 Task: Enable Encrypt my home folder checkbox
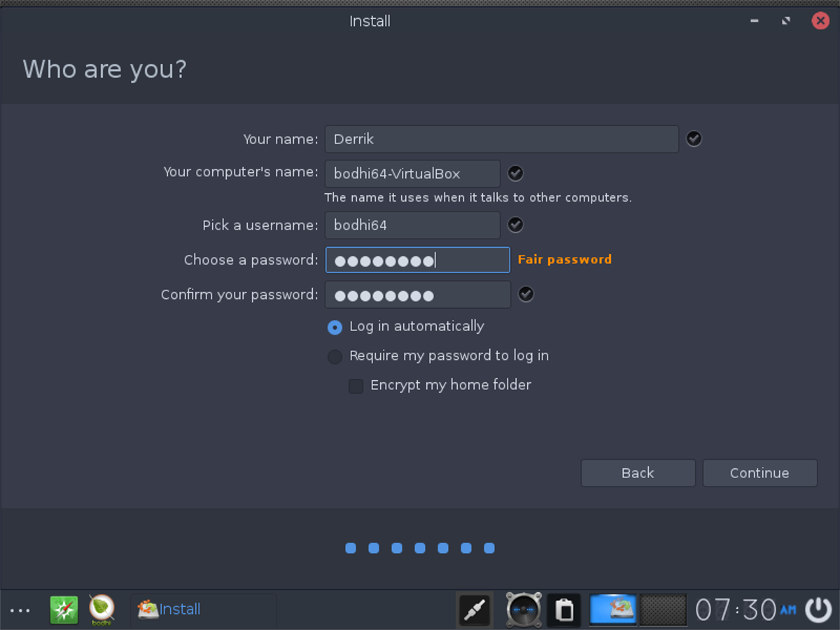tap(356, 386)
